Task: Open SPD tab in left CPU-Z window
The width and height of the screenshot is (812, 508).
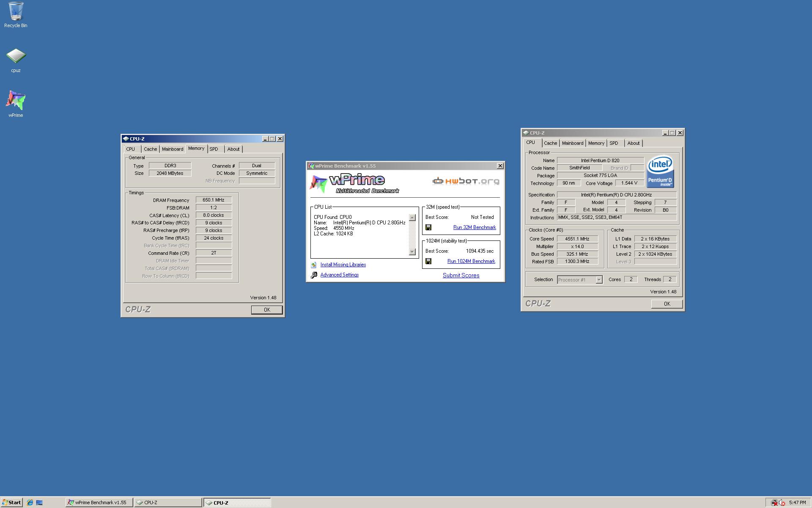Action: tap(214, 149)
